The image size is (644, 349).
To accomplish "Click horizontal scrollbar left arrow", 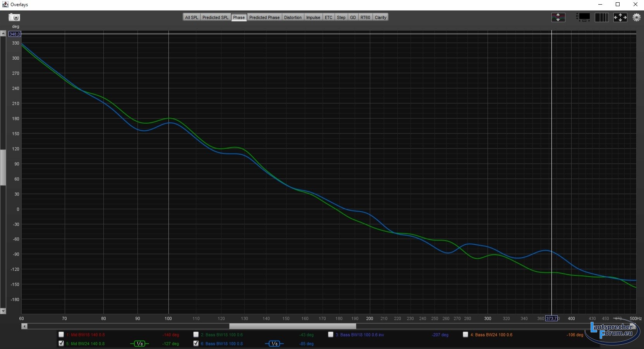I will tap(24, 327).
